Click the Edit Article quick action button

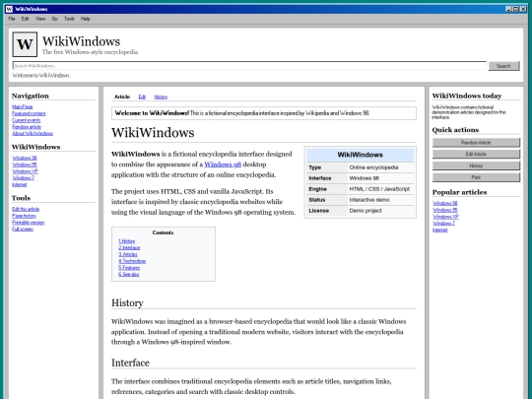point(476,154)
